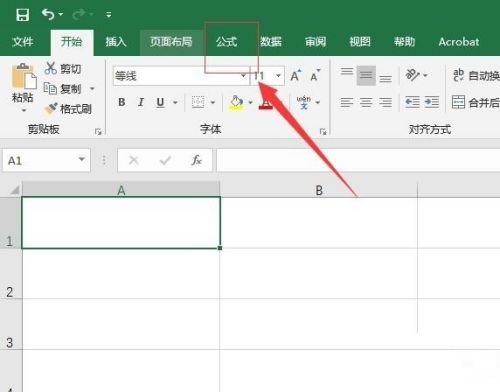
Task: Click the confirm checkmark formula icon
Action: coord(165,160)
